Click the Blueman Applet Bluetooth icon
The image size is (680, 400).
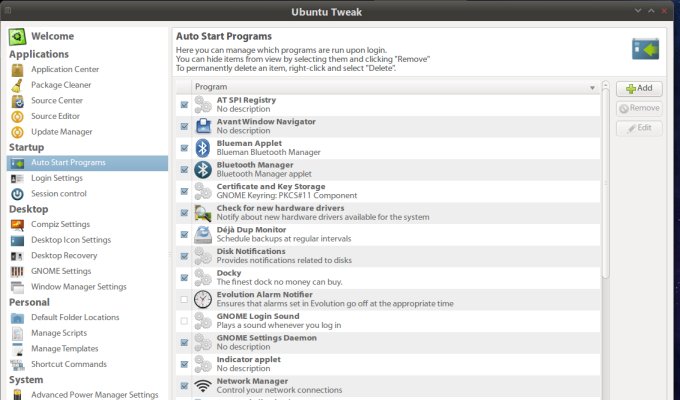click(202, 148)
